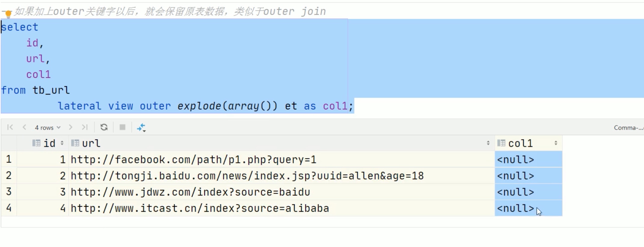Image resolution: width=644 pixels, height=247 pixels.
Task: Stop the running query
Action: click(122, 127)
